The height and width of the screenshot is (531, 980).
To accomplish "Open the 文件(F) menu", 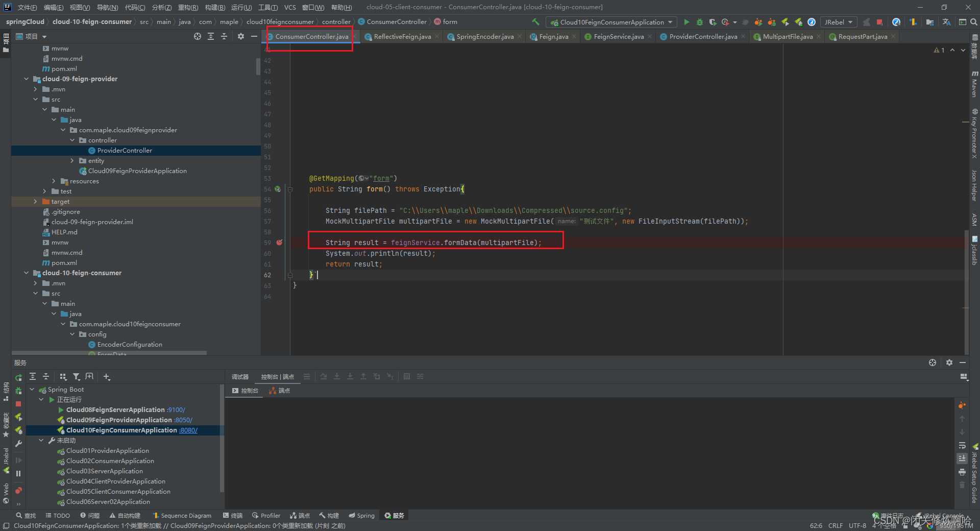I will coord(27,7).
